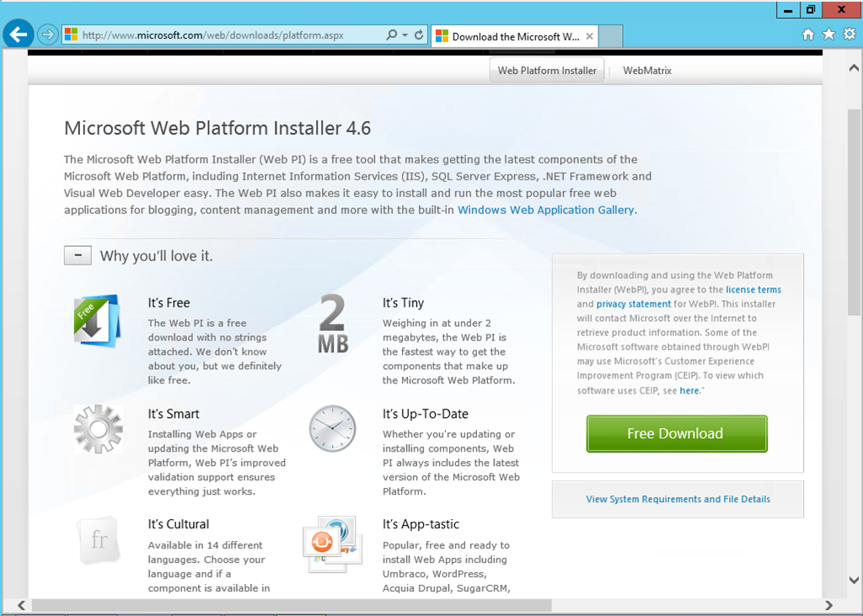
Task: Open the Tools gear icon
Action: [x=850, y=35]
